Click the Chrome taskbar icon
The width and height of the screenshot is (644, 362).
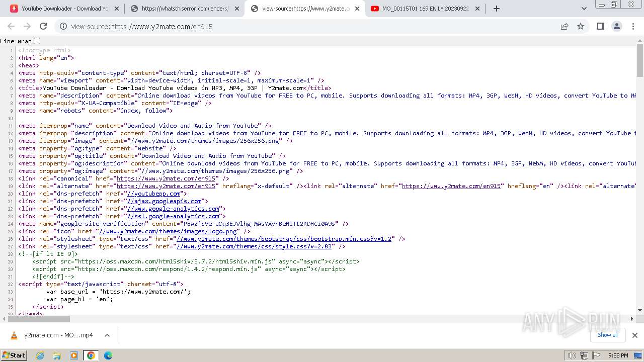coord(91,355)
